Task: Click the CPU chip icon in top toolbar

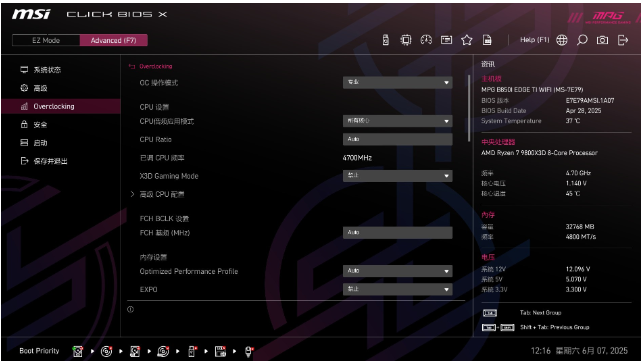Action: 406,40
